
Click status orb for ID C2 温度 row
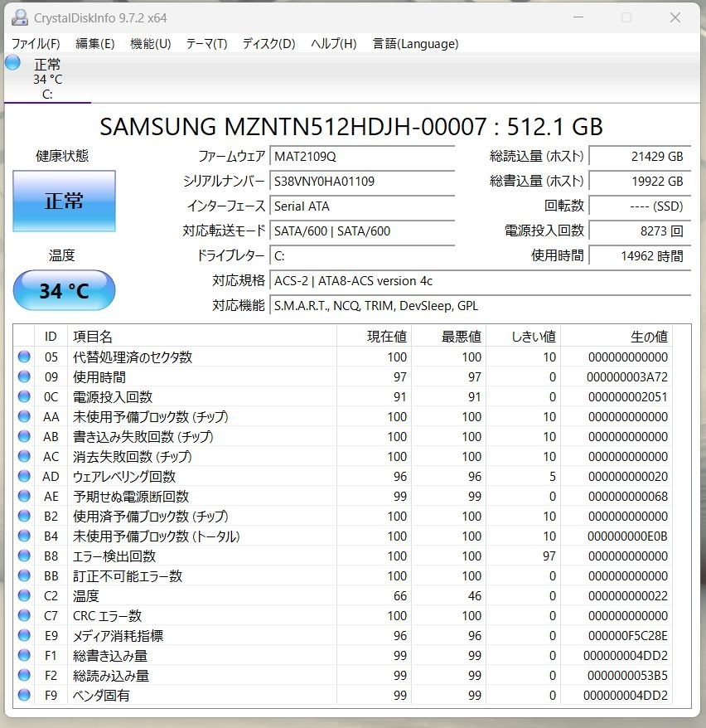click(24, 595)
